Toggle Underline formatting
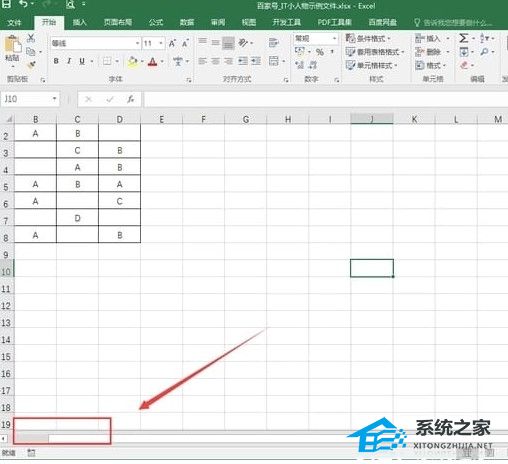The height and width of the screenshot is (464, 508). (82, 61)
